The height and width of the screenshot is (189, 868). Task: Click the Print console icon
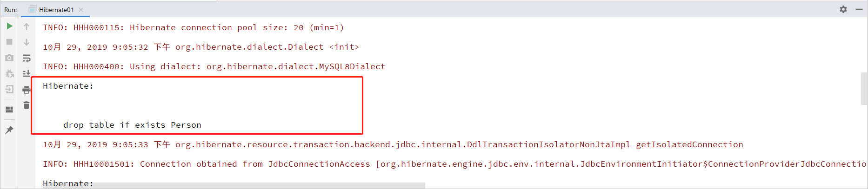point(27,90)
